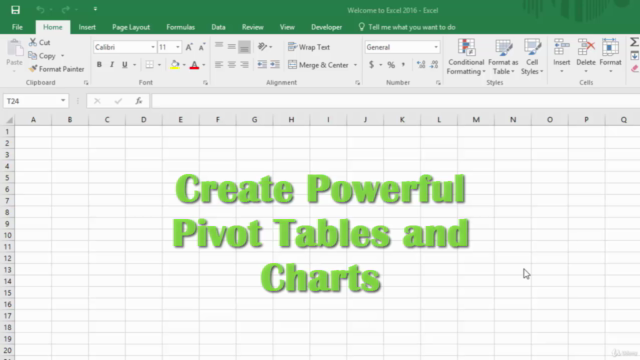Open the Clipboard dialog launcher
Viewport: 640px width, 360px height.
86,82
